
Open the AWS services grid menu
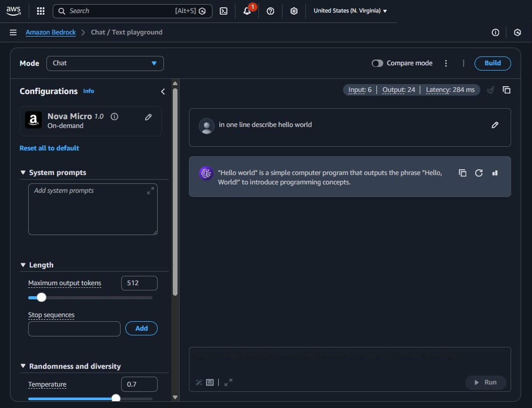tap(41, 11)
